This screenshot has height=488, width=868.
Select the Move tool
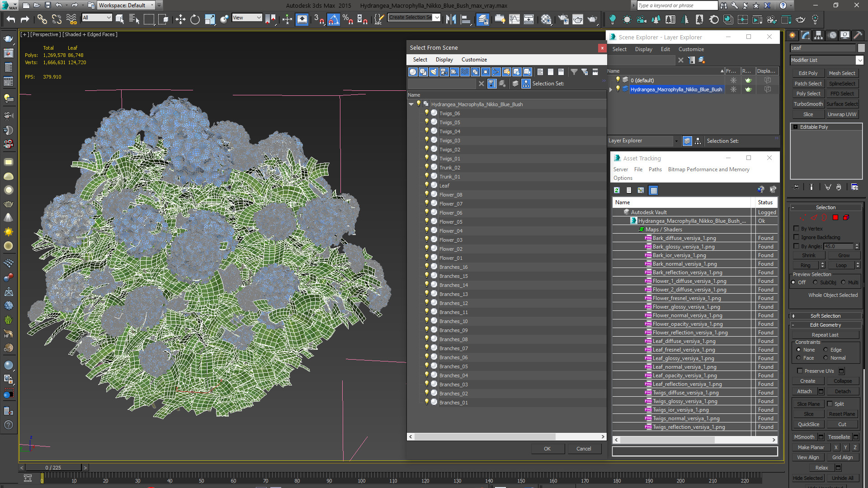(180, 19)
